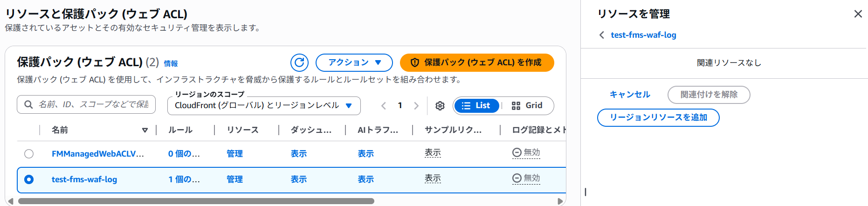Click the refresh protection packs icon

pyautogui.click(x=299, y=62)
